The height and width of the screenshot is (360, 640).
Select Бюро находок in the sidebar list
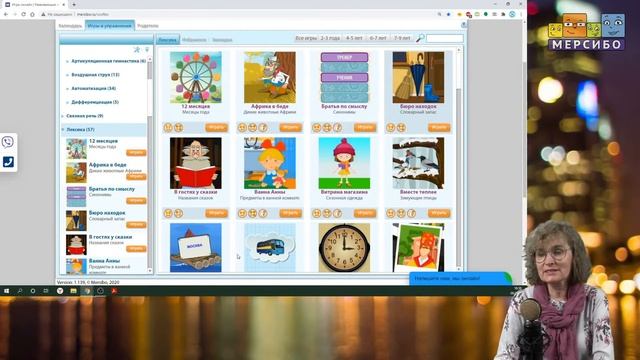pos(107,213)
